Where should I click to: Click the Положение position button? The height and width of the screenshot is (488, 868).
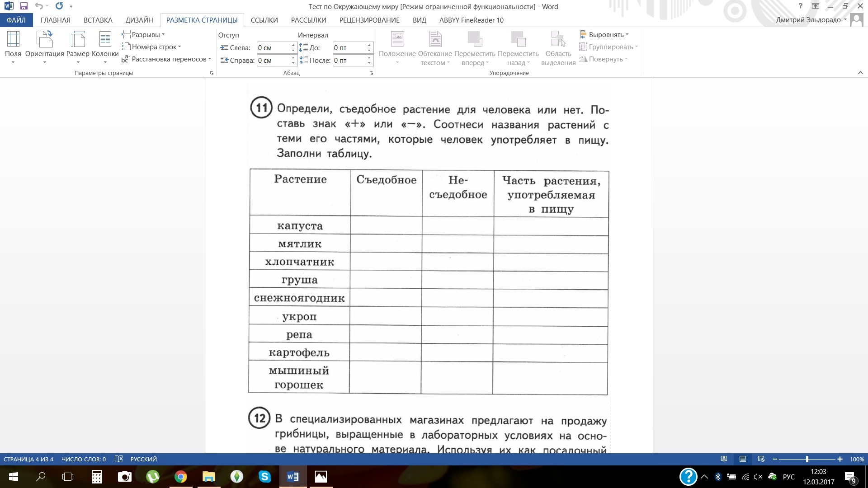tap(397, 48)
